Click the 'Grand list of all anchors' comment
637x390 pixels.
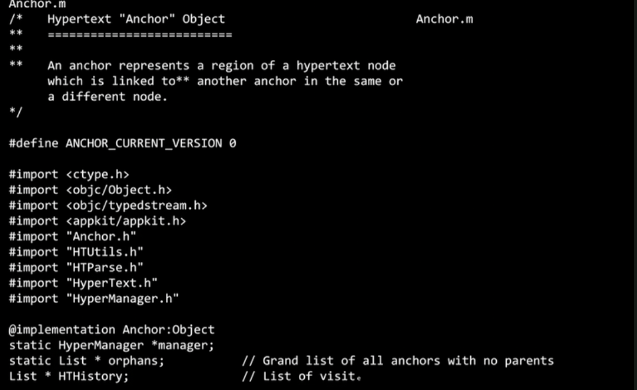[x=398, y=361]
